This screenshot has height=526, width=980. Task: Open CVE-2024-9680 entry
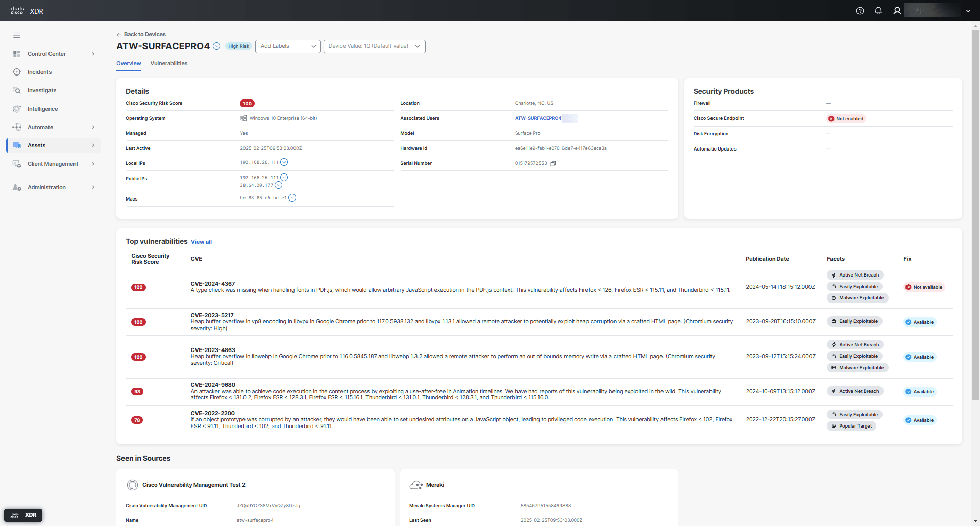coord(213,385)
